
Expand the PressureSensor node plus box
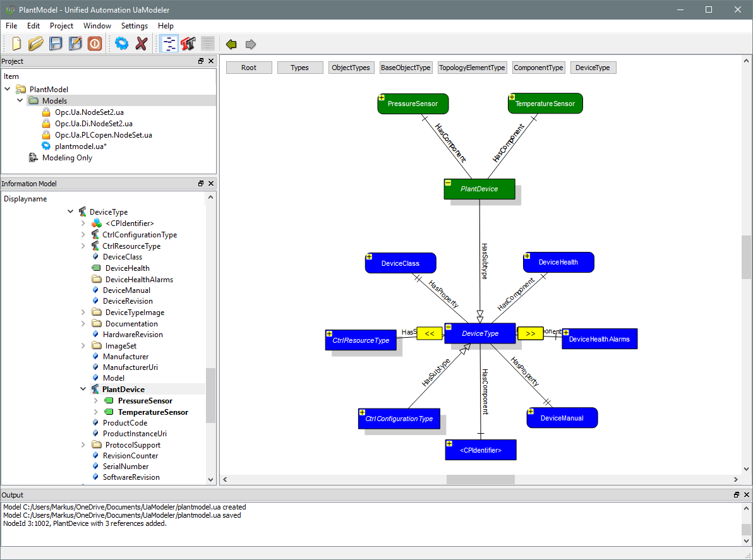click(x=382, y=97)
